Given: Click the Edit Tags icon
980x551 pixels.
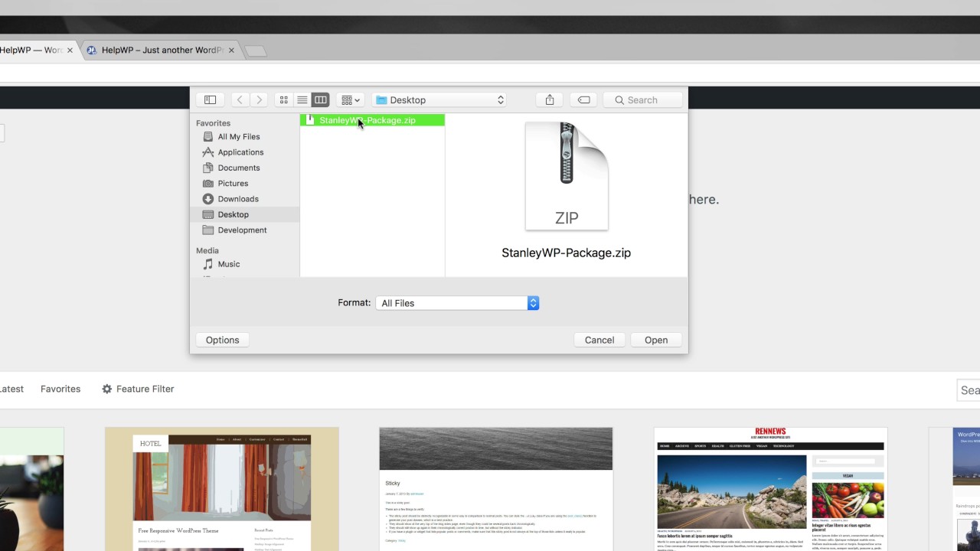Looking at the screenshot, I should 583,99.
